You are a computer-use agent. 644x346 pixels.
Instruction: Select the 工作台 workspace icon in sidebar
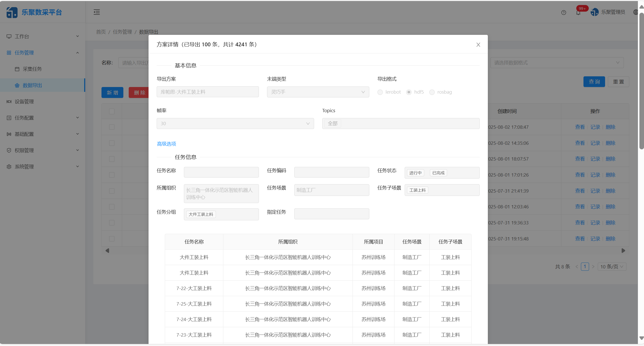pyautogui.click(x=9, y=36)
